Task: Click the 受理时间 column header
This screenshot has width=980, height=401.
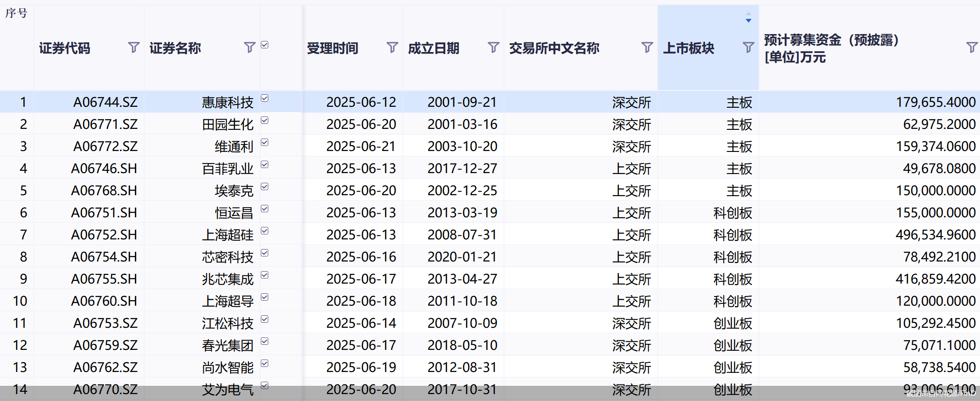Action: coord(332,48)
